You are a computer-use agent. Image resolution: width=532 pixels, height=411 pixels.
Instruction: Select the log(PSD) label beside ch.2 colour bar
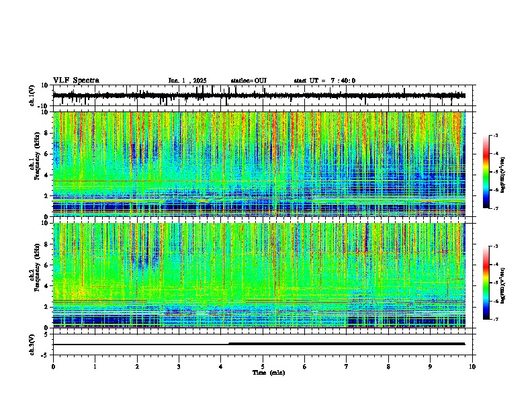point(503,285)
